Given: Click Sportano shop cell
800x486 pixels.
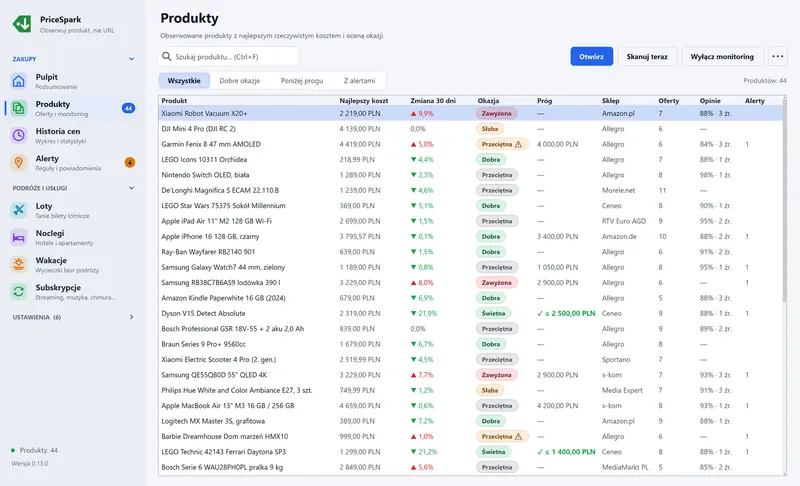Looking at the screenshot, I should click(x=616, y=360).
